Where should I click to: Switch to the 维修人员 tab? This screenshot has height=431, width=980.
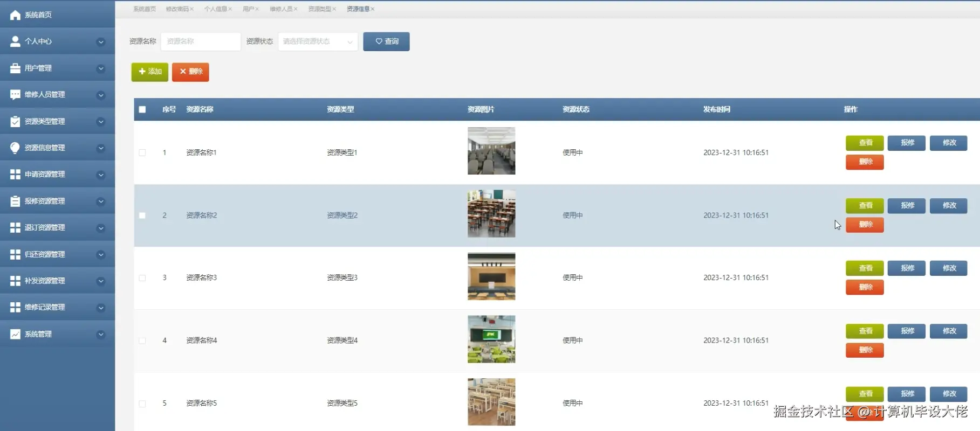click(281, 9)
